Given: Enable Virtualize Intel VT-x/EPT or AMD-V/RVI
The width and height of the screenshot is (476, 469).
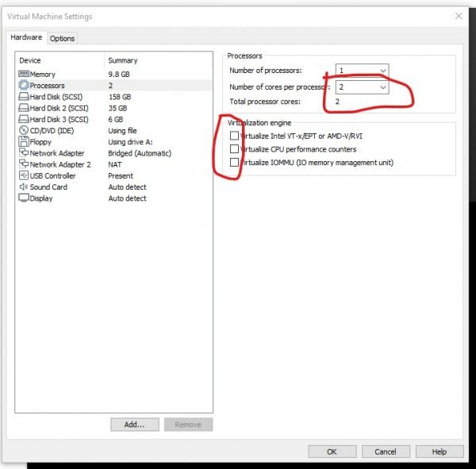Looking at the screenshot, I should pos(234,136).
